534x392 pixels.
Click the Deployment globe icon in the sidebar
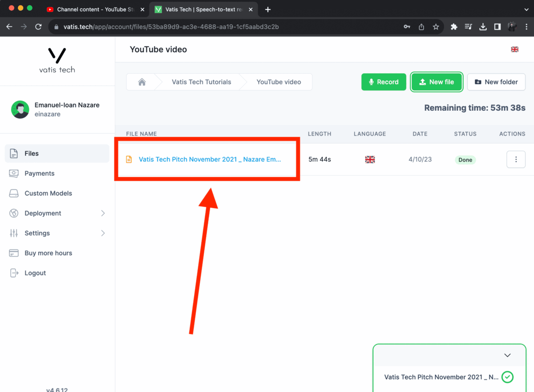[14, 213]
